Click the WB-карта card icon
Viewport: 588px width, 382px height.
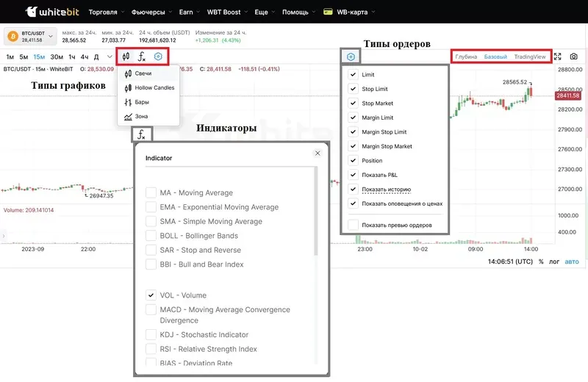(328, 12)
